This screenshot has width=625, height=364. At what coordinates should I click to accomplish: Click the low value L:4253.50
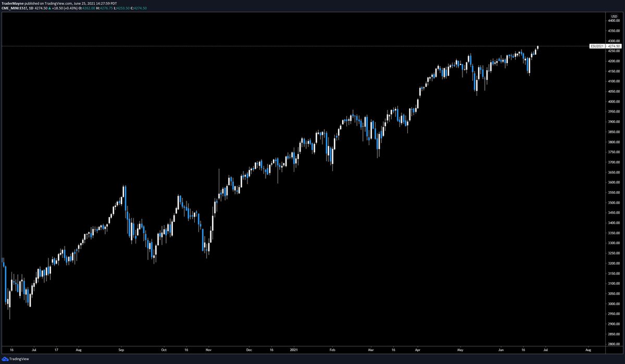122,7
